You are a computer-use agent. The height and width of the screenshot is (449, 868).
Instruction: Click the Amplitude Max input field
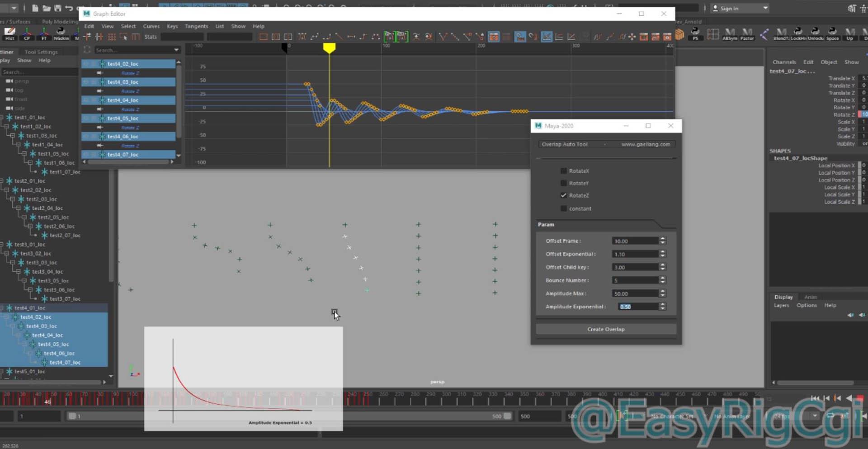tap(635, 293)
